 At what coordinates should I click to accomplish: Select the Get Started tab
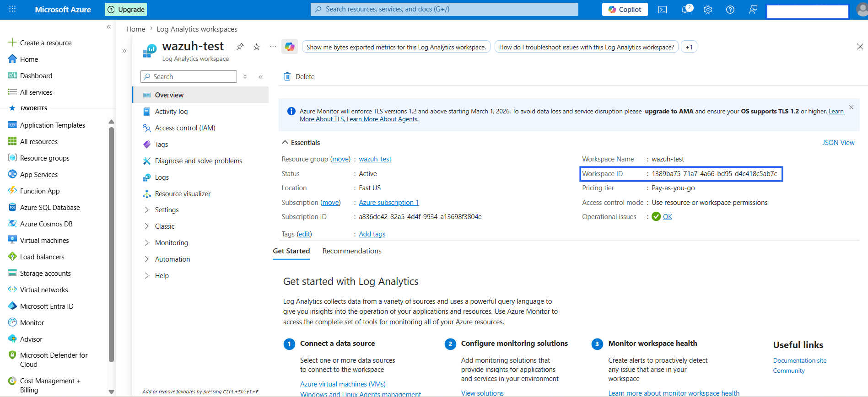[x=291, y=251]
